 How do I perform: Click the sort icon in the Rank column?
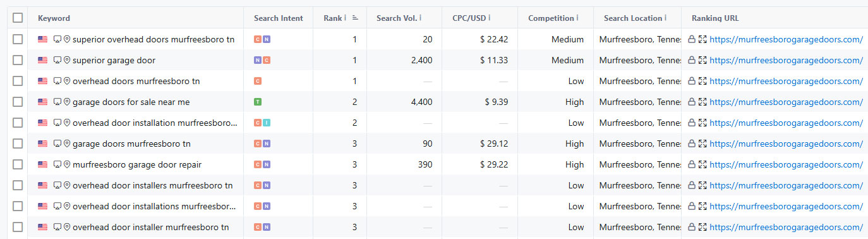click(x=355, y=18)
